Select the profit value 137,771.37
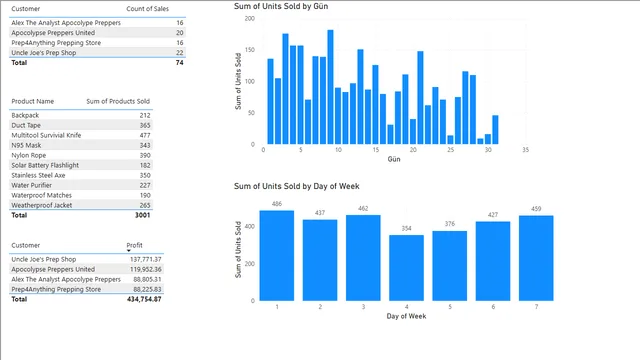640x360 pixels. click(146, 259)
